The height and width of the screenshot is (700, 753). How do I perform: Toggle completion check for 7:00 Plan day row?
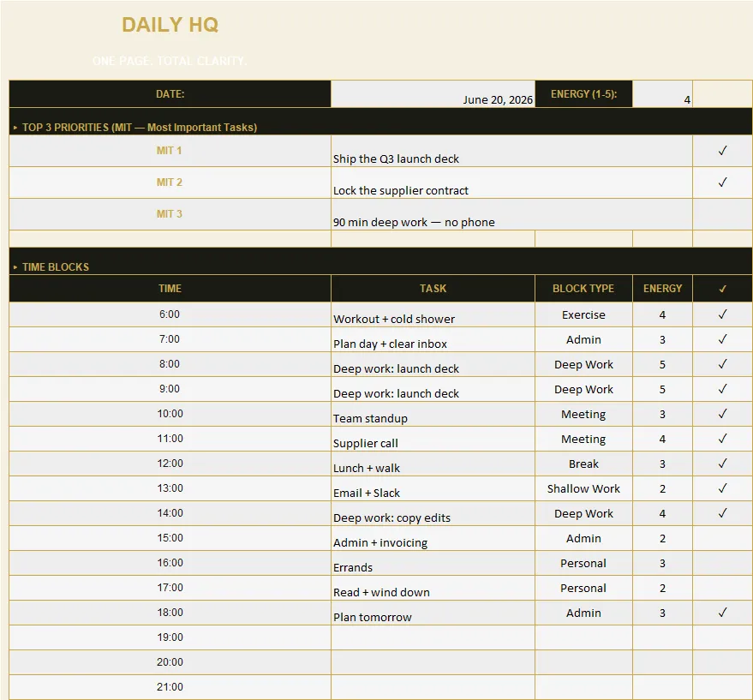point(722,339)
